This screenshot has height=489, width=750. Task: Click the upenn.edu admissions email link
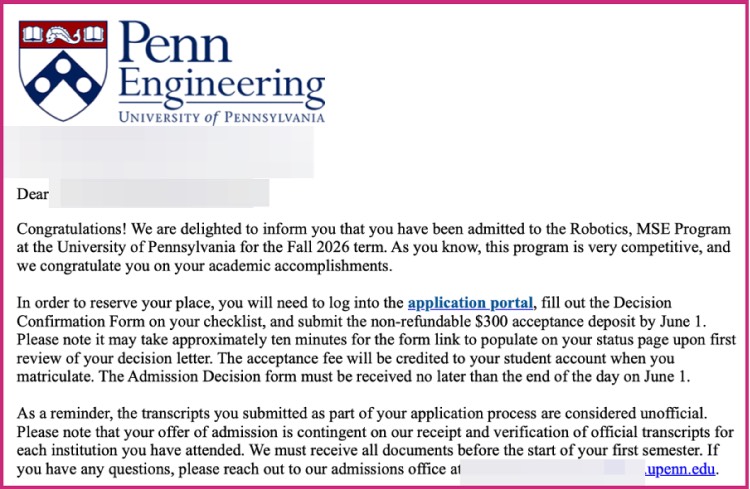pyautogui.click(x=681, y=469)
